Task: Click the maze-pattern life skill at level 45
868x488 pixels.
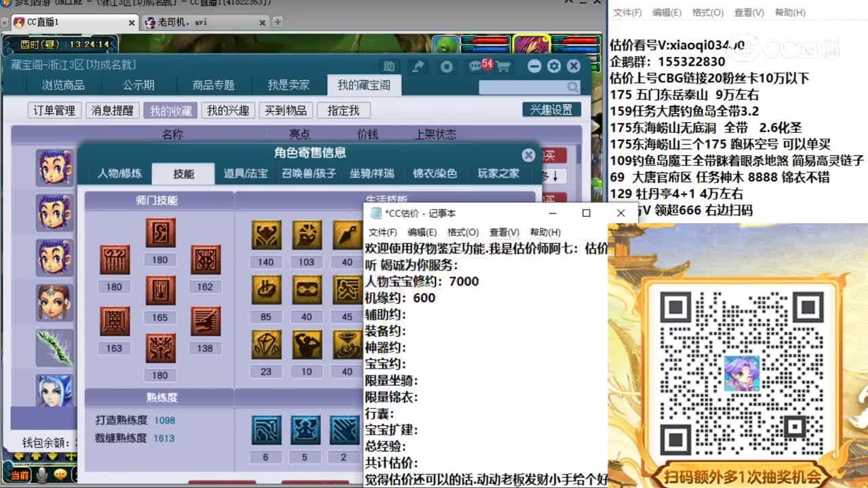Action: pos(347,290)
